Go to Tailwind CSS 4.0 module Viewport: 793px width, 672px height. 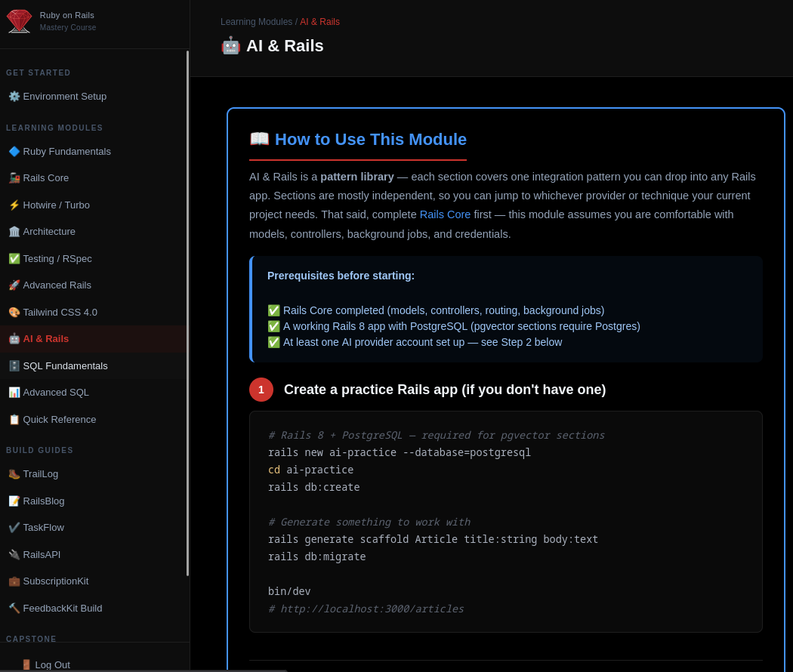(93, 312)
